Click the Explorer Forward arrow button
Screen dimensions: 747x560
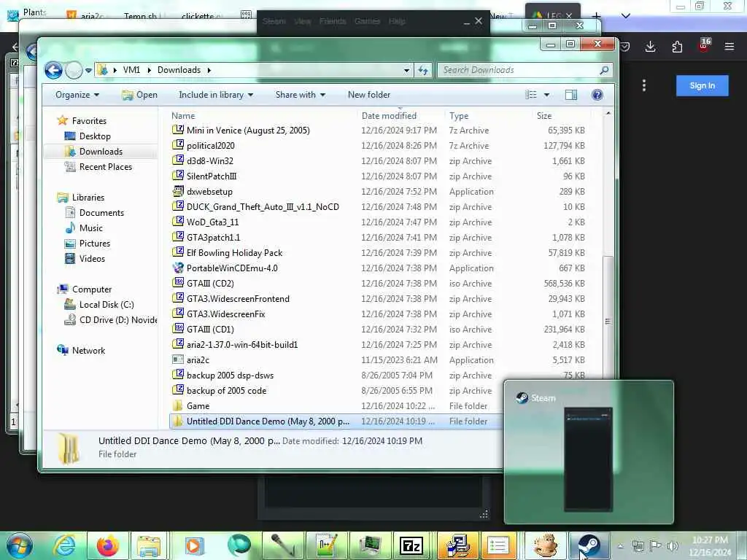point(74,71)
